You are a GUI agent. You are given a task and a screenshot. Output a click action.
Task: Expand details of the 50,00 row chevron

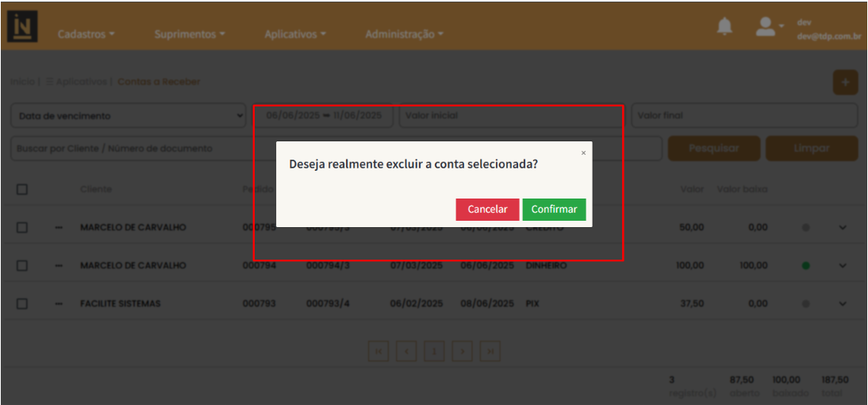[x=843, y=227]
